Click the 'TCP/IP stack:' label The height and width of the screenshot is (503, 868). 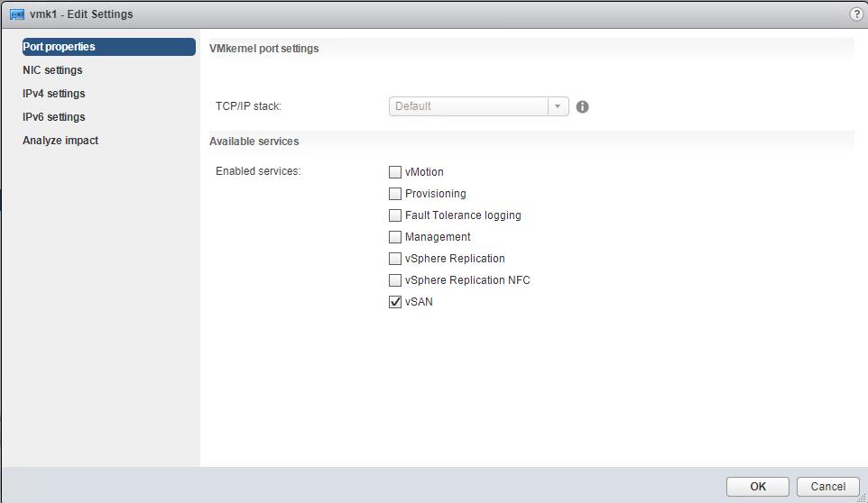pos(248,106)
